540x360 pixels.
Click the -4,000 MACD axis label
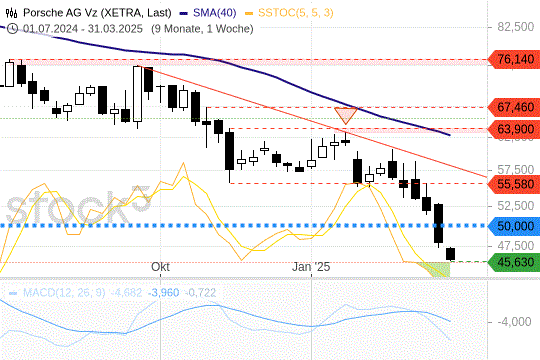coord(515,321)
